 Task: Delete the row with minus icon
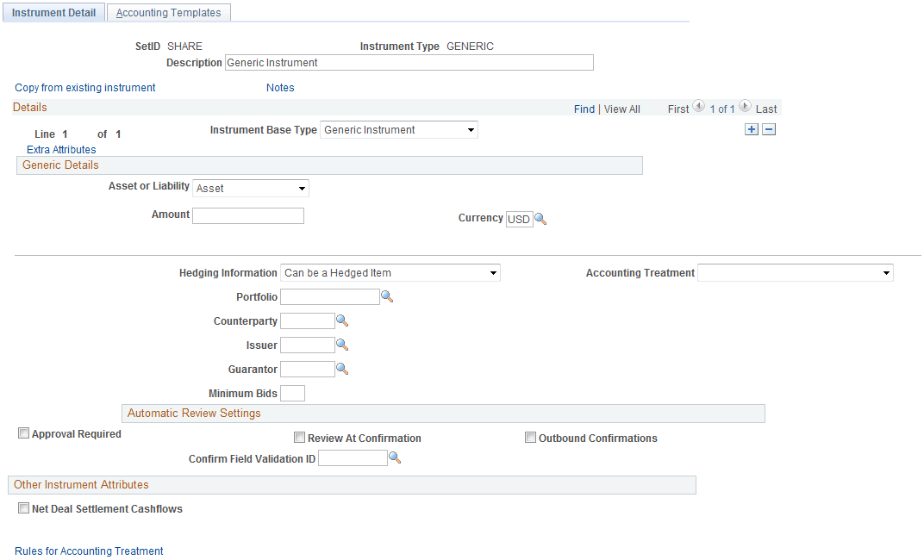point(769,129)
